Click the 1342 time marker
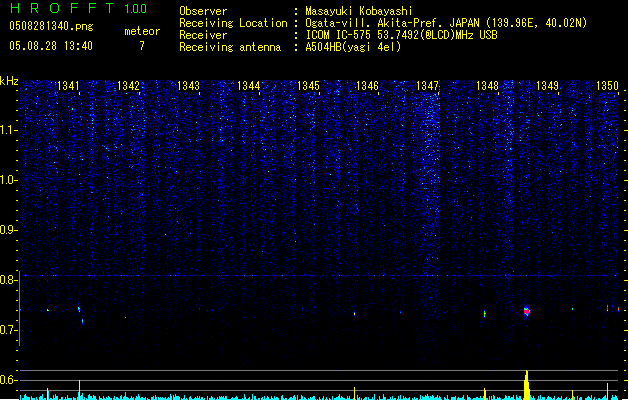The height and width of the screenshot is (400, 629). click(x=128, y=85)
